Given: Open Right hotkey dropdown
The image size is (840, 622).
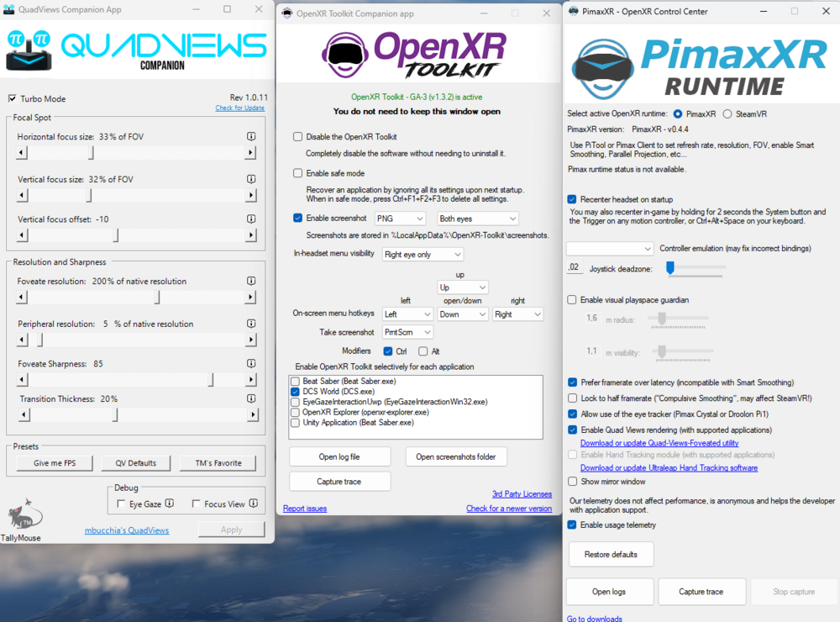Looking at the screenshot, I should pyautogui.click(x=517, y=314).
